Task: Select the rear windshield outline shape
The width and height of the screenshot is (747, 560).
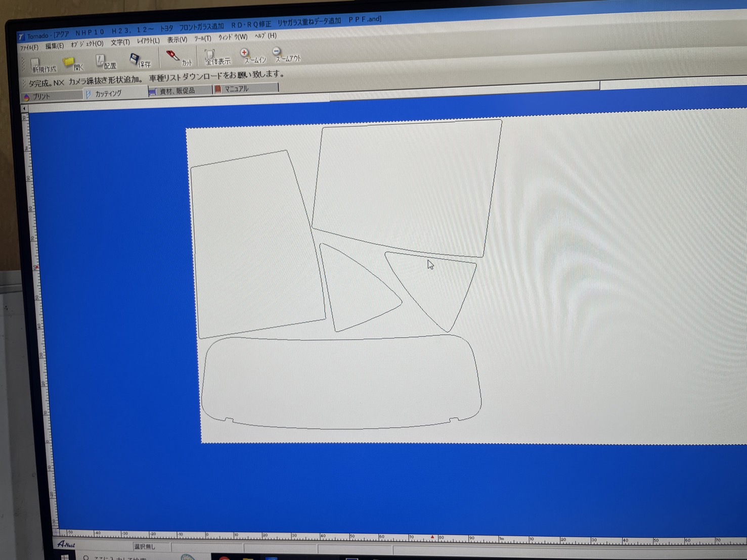Action: 340,381
